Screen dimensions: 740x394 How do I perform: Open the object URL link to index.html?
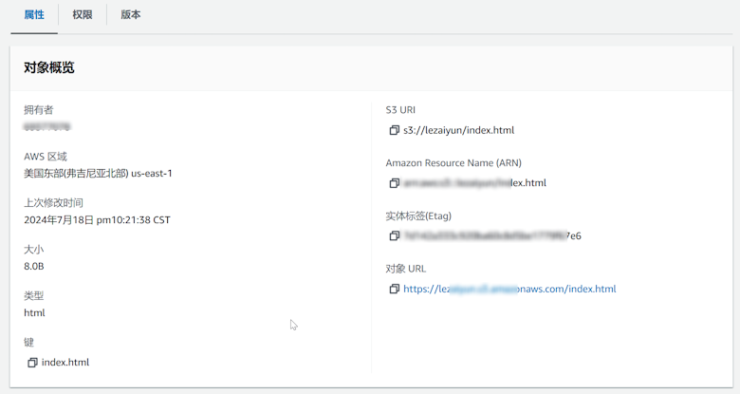click(510, 289)
